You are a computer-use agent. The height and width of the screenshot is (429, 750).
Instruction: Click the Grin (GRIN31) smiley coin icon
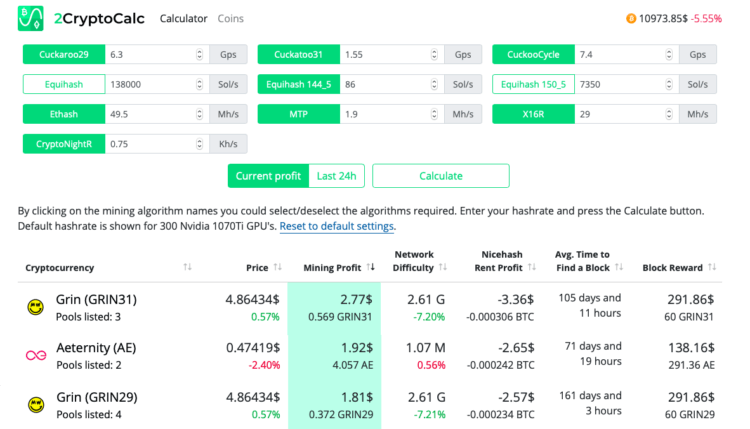point(35,307)
